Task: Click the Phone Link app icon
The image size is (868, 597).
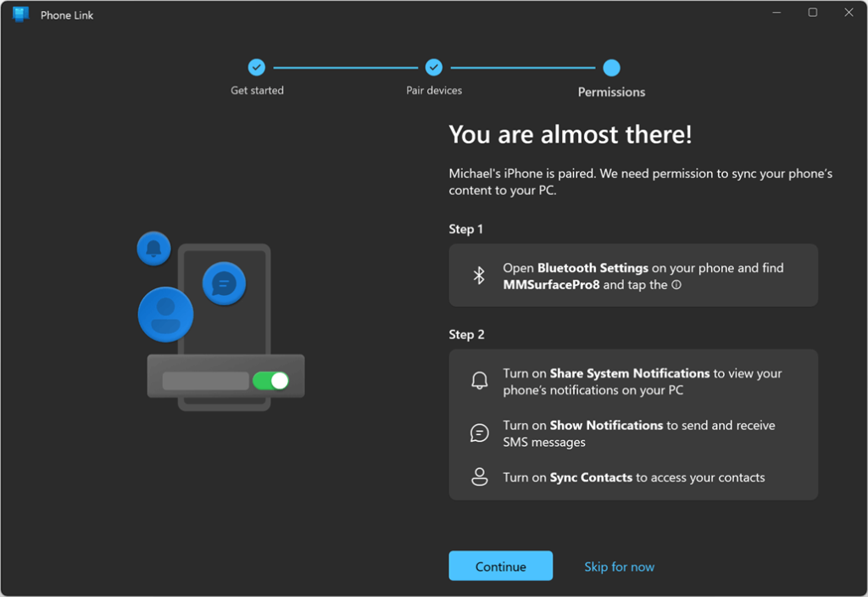Action: pyautogui.click(x=21, y=14)
